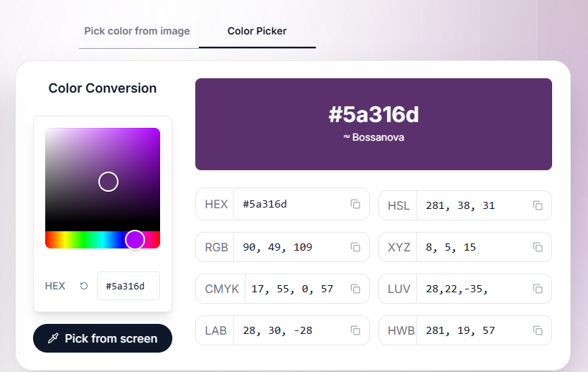Screen dimensions: 588x372
Task: Copy the HSL value 281, 38, 31
Action: click(538, 205)
